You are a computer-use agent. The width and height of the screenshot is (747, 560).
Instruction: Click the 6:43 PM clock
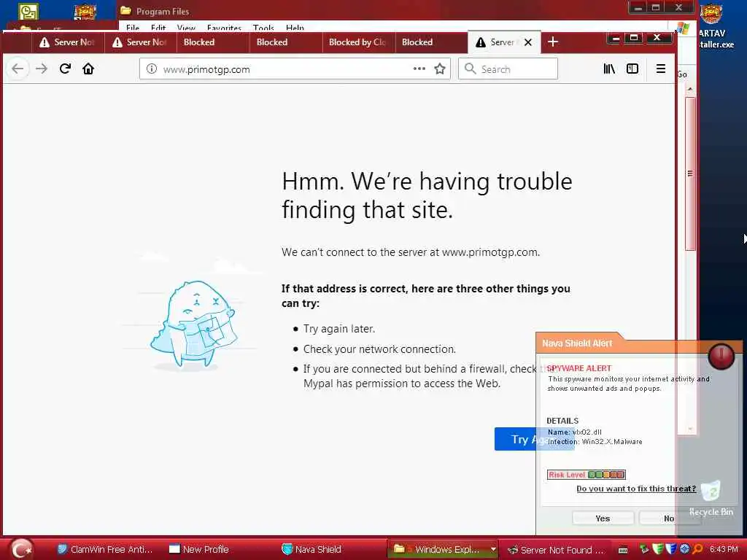[724, 549]
